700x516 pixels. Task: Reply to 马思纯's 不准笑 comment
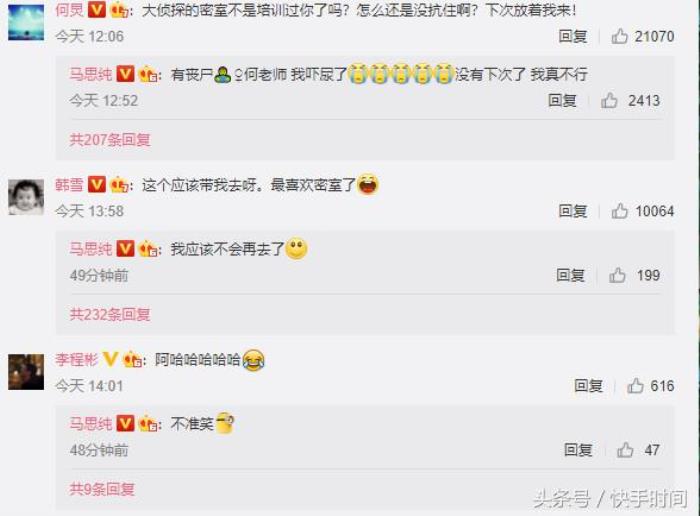(578, 449)
